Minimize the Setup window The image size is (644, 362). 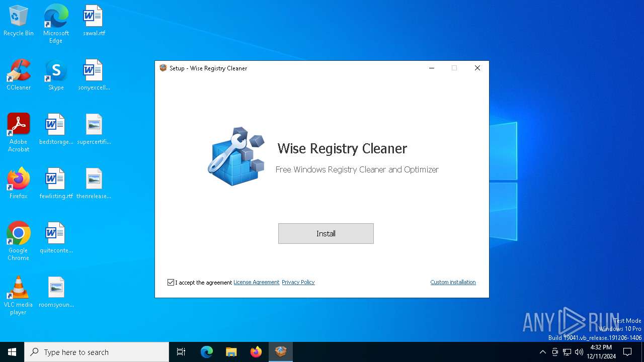431,68
